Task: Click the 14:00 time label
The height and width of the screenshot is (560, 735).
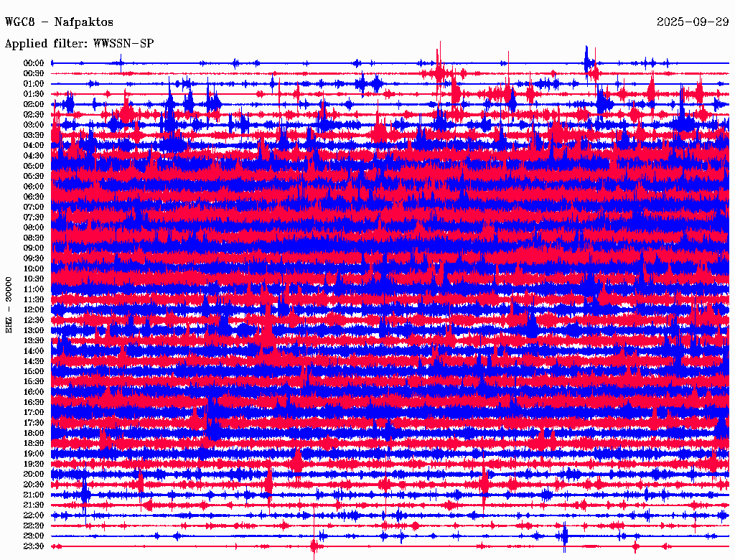Action: point(34,351)
